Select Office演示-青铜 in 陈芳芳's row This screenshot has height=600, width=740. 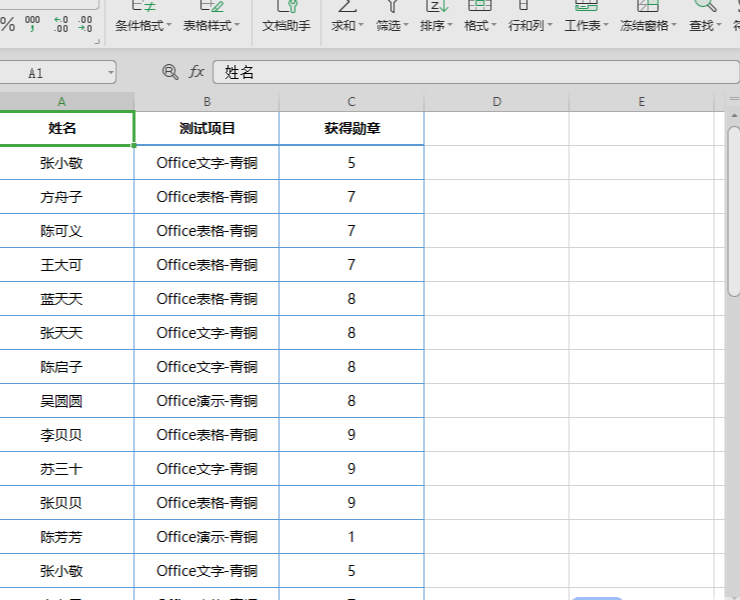click(x=207, y=537)
